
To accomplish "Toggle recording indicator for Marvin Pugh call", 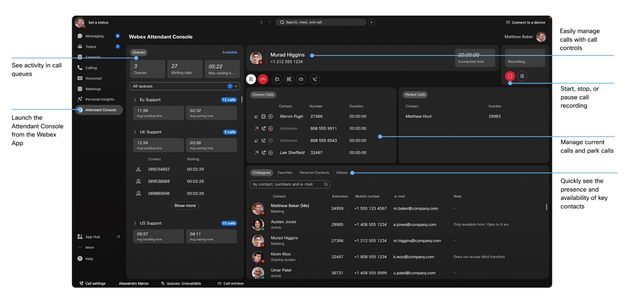I will 270,116.
